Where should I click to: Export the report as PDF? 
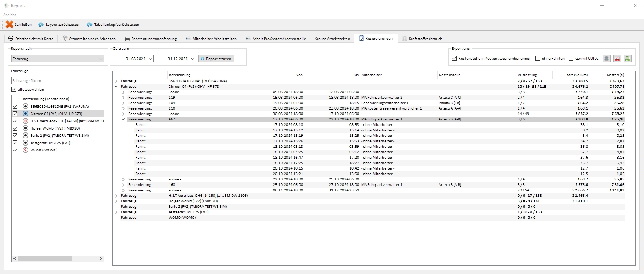(x=617, y=59)
